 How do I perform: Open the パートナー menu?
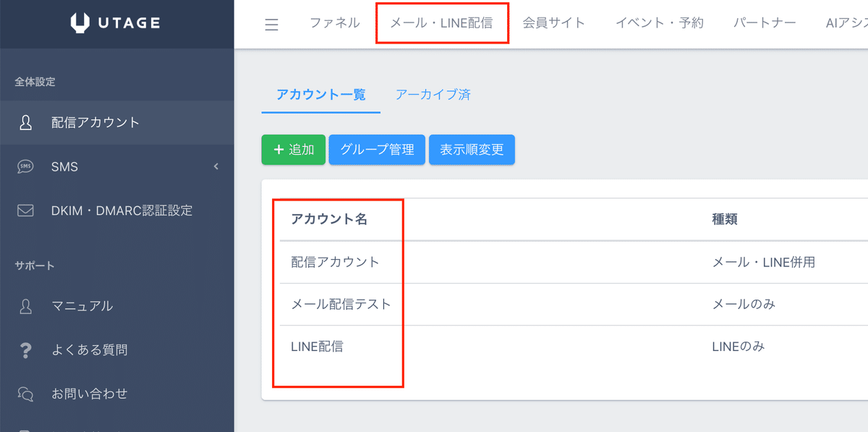click(x=765, y=23)
